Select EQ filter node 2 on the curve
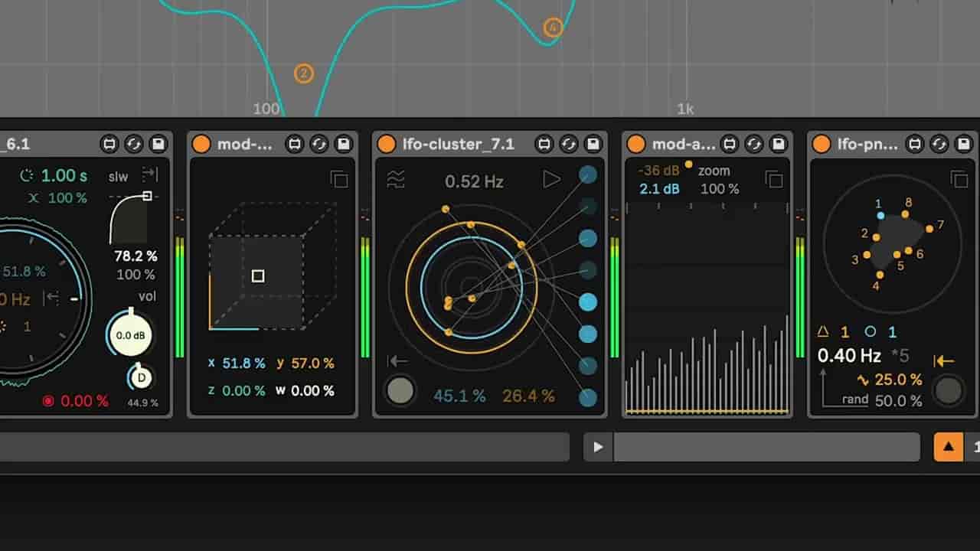Image resolution: width=980 pixels, height=551 pixels. coord(304,73)
